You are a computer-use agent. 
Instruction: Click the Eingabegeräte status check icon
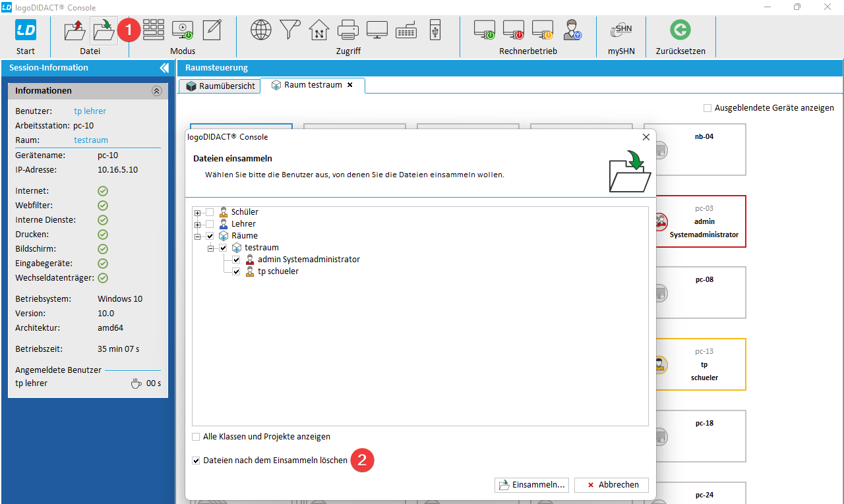click(103, 264)
